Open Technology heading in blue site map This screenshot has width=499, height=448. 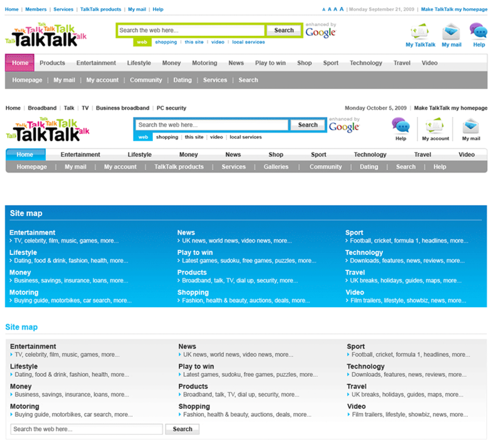tap(364, 252)
